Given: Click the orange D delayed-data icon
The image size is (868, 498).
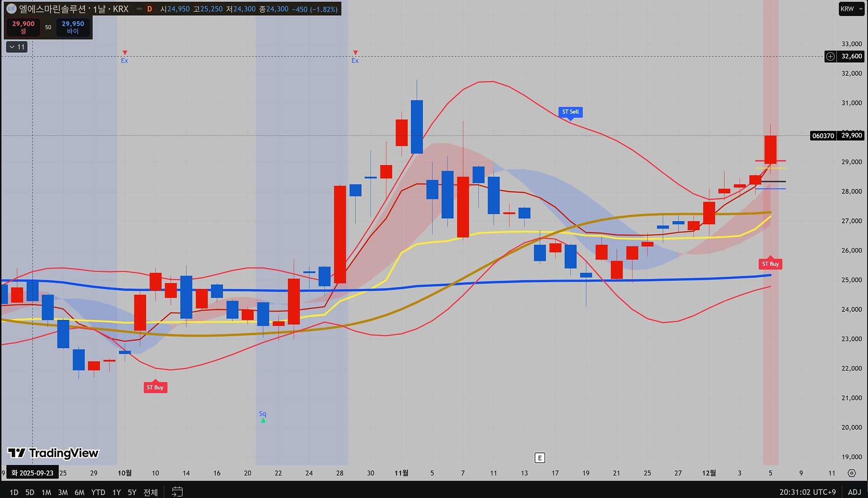Looking at the screenshot, I should pyautogui.click(x=149, y=9).
